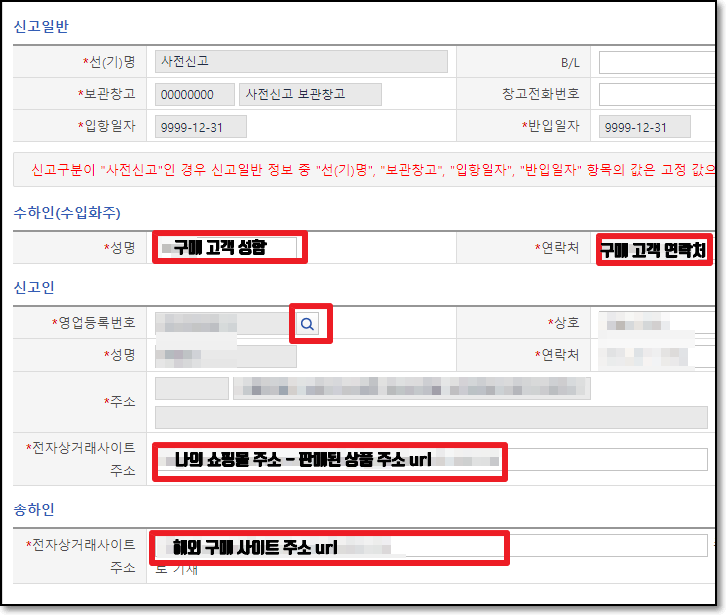The image size is (726, 615).
Task: Click the 창고전화번호 label
Action: click(x=541, y=94)
